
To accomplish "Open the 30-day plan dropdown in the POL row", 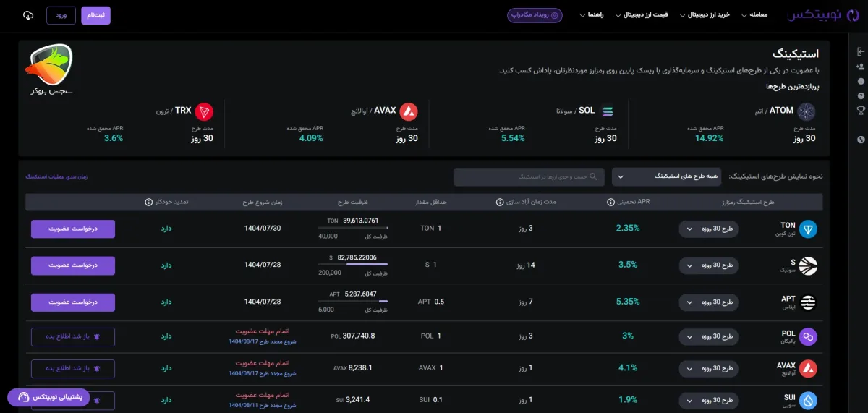I will click(708, 336).
